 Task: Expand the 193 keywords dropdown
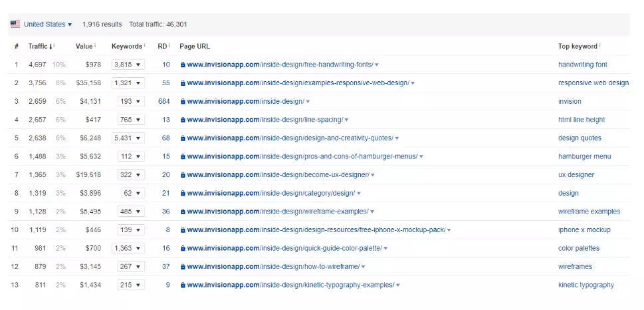(x=131, y=101)
